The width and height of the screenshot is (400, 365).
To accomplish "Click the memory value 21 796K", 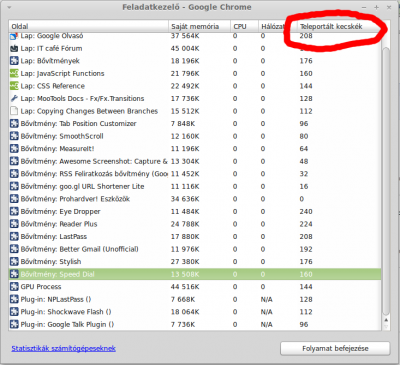I will pyautogui.click(x=185, y=74).
